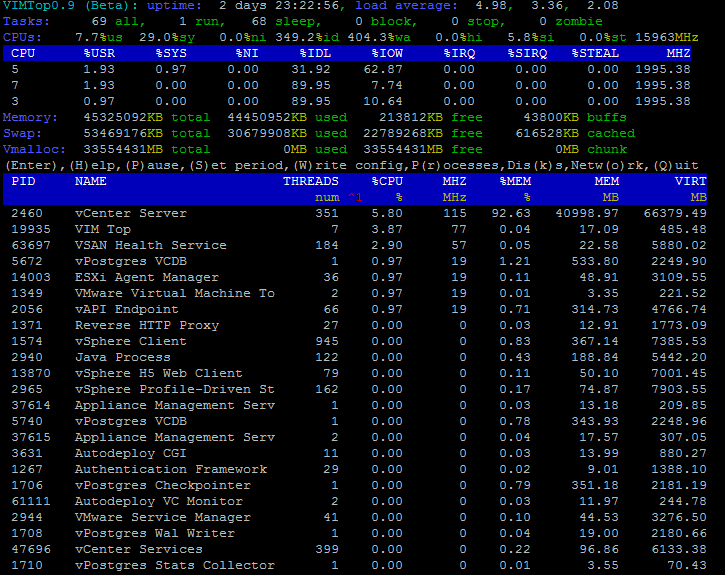Click the (S)et period shortcut hint
This screenshot has width=725, height=575.
pos(239,165)
